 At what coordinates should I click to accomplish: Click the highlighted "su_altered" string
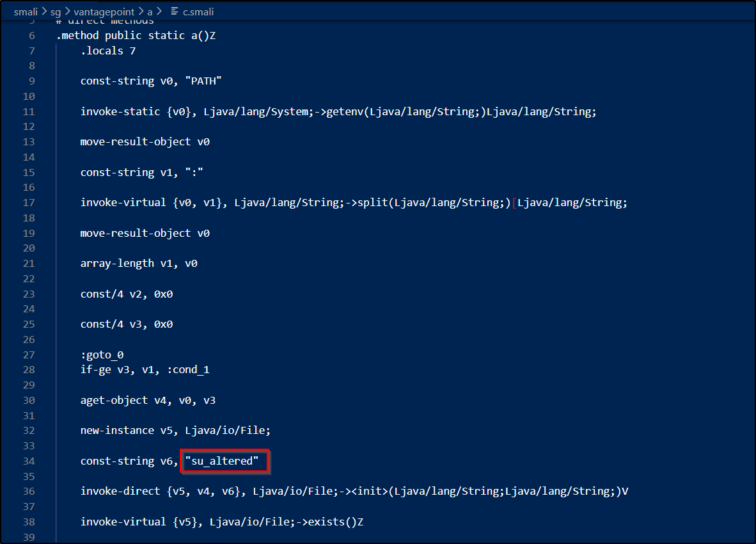pyautogui.click(x=224, y=461)
